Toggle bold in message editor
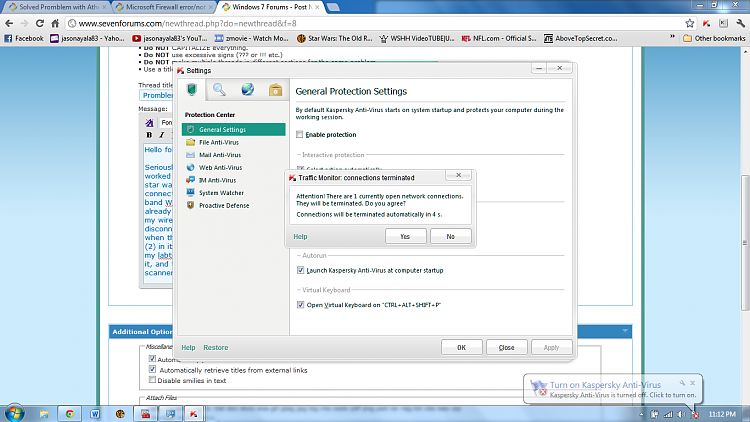Viewport: 750px width, 422px height. 149,135
